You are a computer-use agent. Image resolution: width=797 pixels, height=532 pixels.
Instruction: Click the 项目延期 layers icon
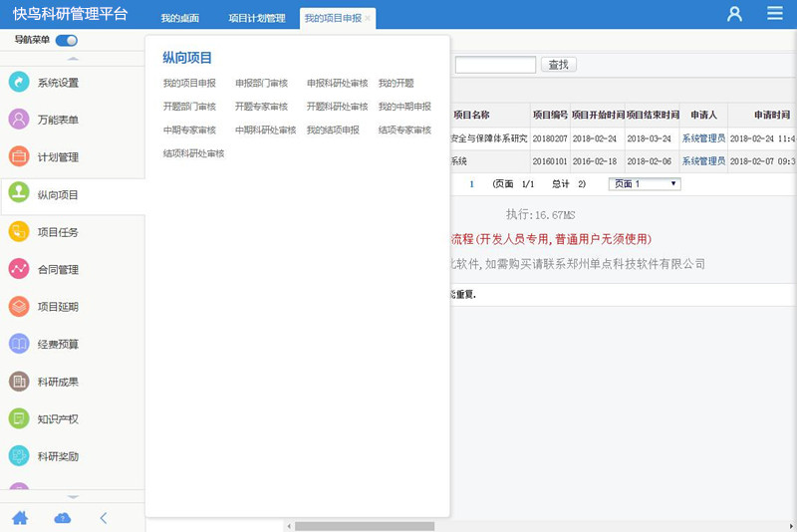pyautogui.click(x=19, y=307)
